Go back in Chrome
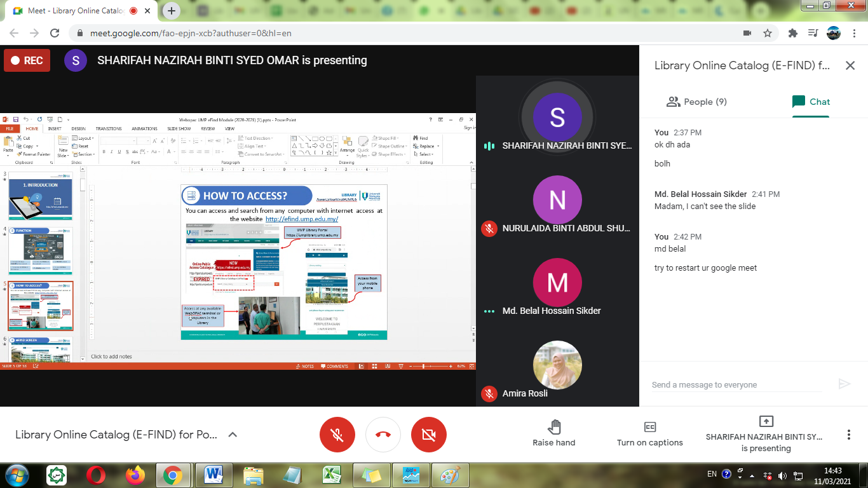Image resolution: width=868 pixels, height=488 pixels. pos(14,33)
